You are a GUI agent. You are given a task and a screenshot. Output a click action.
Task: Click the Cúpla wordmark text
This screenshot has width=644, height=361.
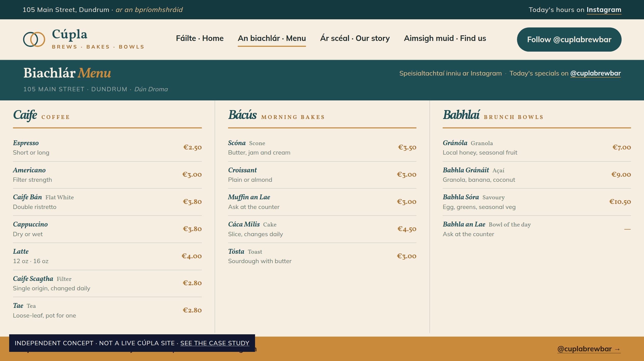[69, 35]
